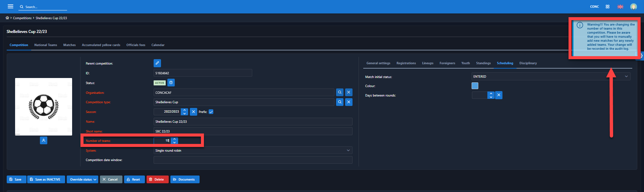The width and height of the screenshot is (644, 192).
Task: Open the Match initial status dropdown
Action: (550, 77)
